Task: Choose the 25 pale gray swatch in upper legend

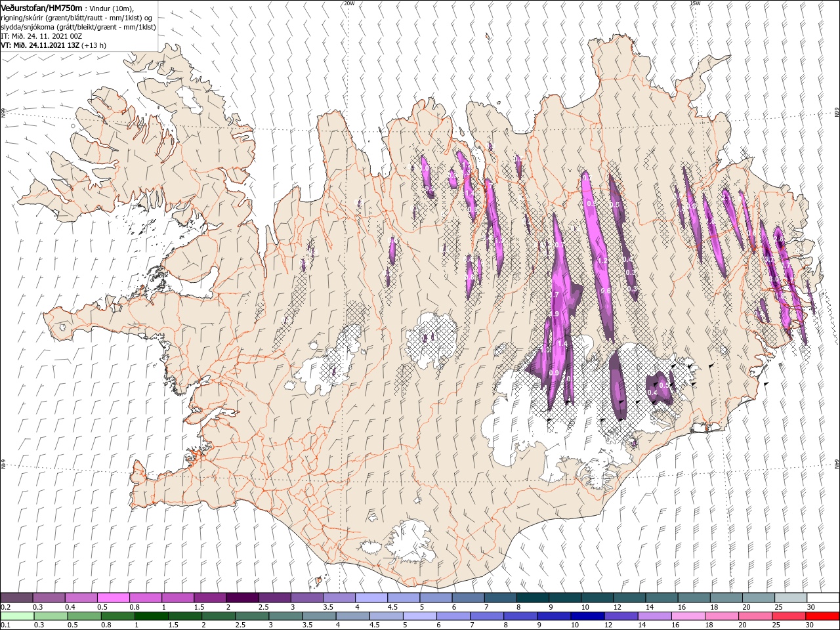Action: tap(791, 598)
